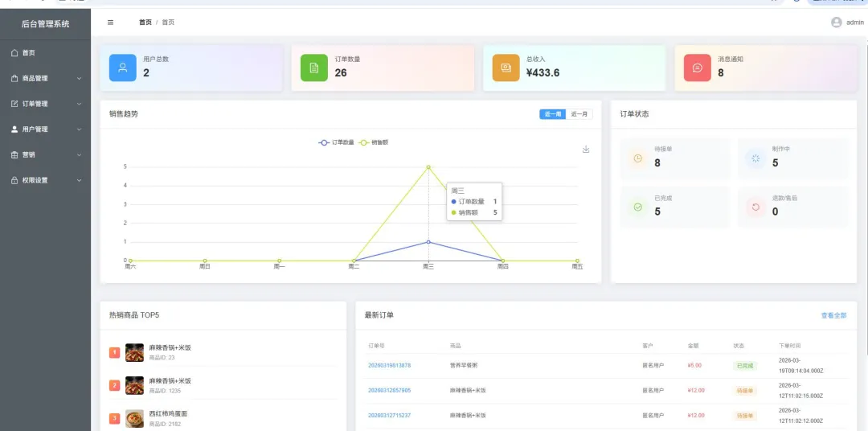Screen dimensions: 868x431
Task: Click the bag icon beside 商品管理
Action: click(x=15, y=78)
